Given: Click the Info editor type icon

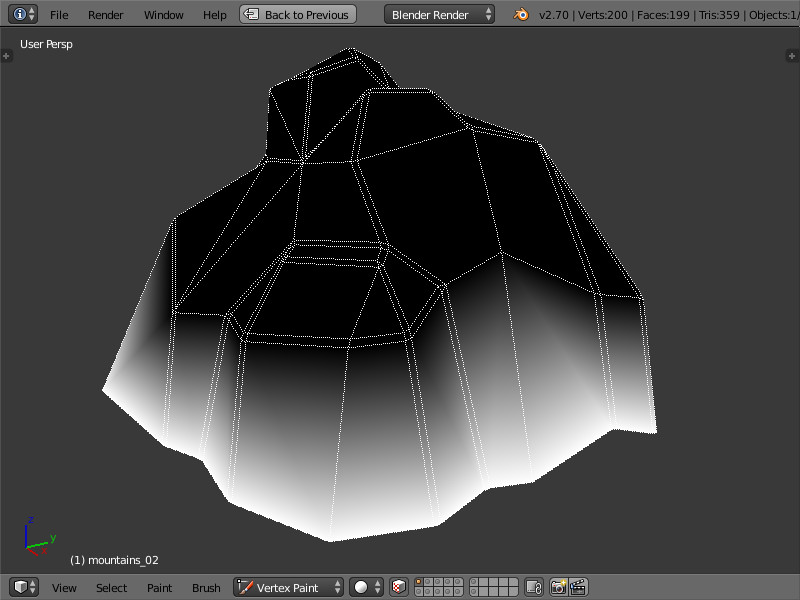Looking at the screenshot, I should point(20,15).
